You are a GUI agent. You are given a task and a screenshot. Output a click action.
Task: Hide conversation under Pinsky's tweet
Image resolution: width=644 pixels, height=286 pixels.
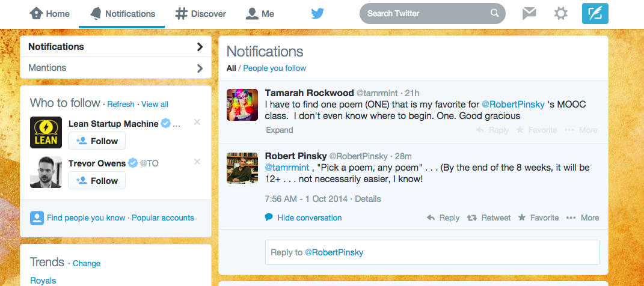point(309,218)
